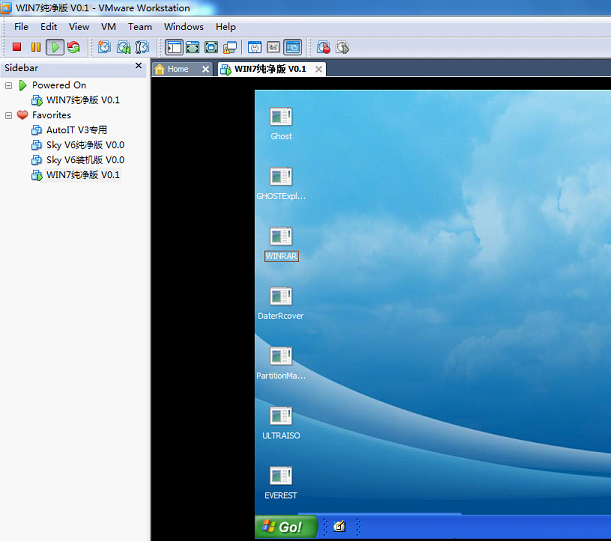Open the VM menu
Image resolution: width=611 pixels, height=542 pixels.
pyautogui.click(x=108, y=26)
